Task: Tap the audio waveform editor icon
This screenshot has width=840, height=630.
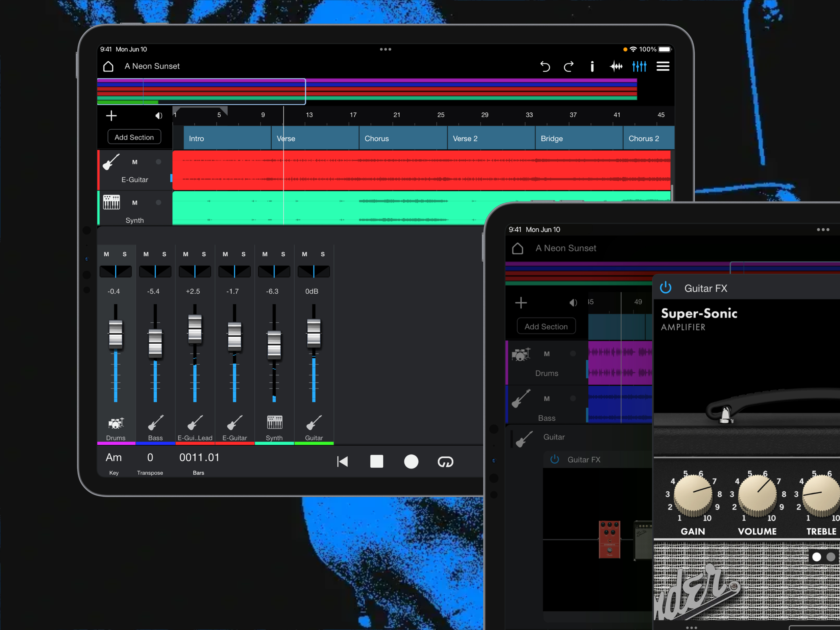Action: pos(616,66)
